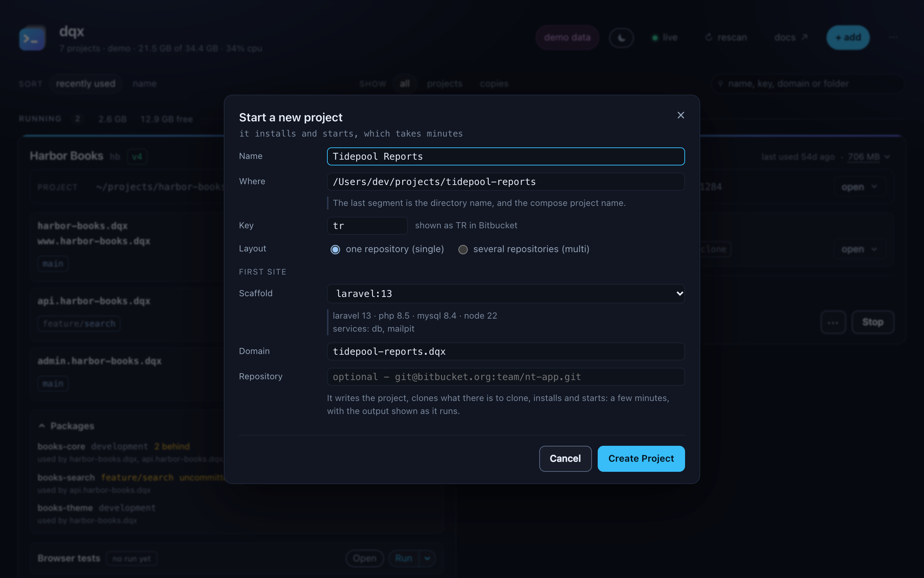This screenshot has height=578, width=924.
Task: Open the Scaffold laravel:13 dropdown
Action: pos(506,294)
